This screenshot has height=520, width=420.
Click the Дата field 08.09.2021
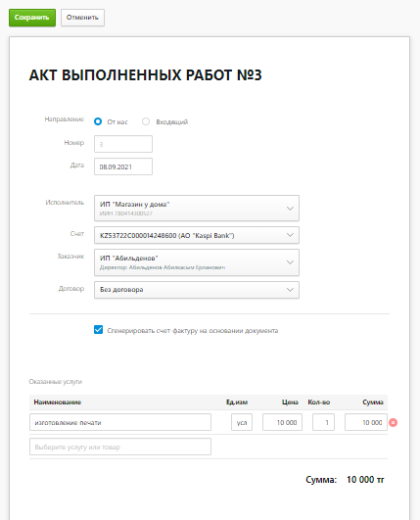coord(123,166)
